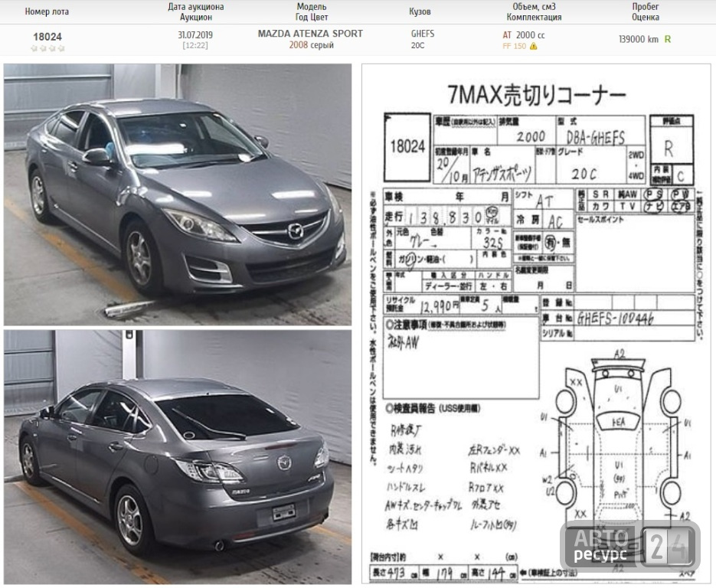Viewport: 716px width, 588px height.
Task: Click the width 179 dimension on the sheet
Action: [445, 573]
